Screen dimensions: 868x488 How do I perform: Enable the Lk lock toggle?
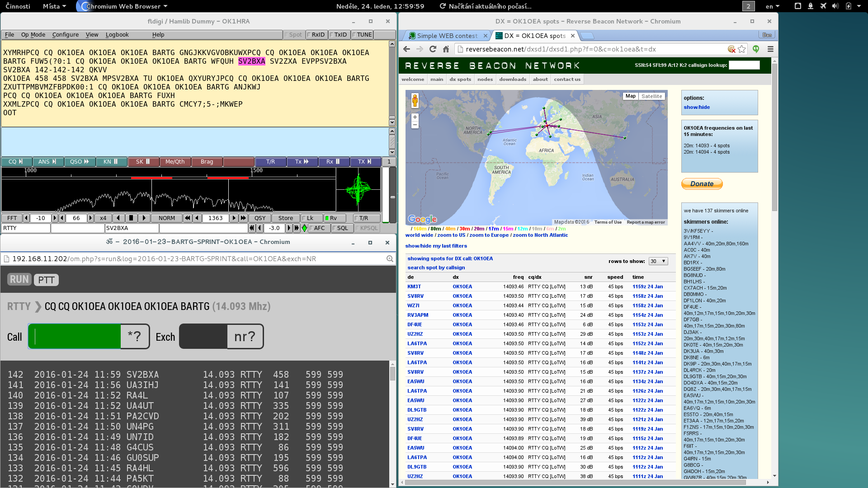tap(312, 218)
